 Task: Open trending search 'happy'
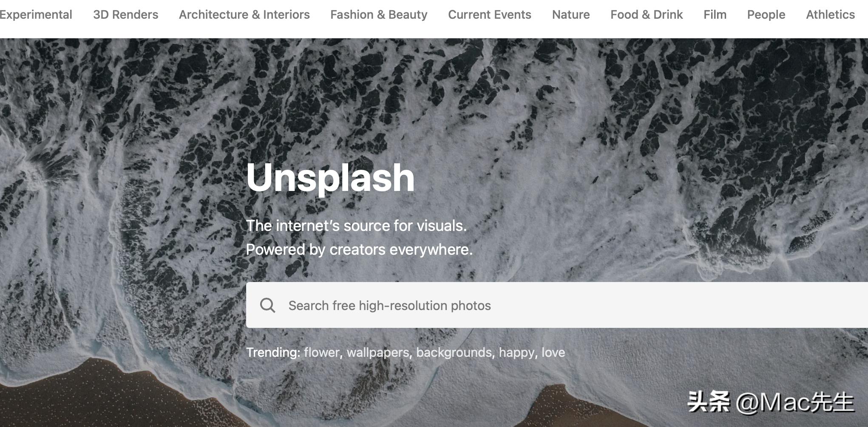tap(517, 352)
